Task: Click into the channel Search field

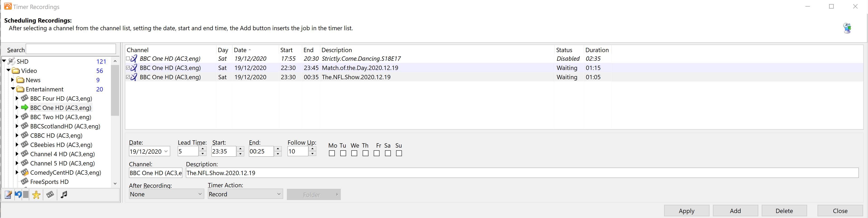Action: click(x=71, y=49)
